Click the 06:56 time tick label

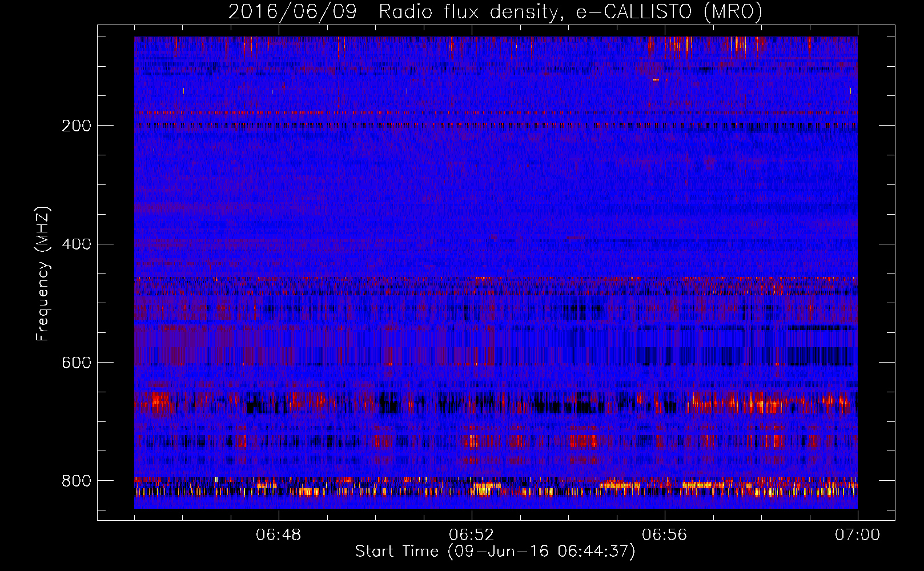coord(664,535)
